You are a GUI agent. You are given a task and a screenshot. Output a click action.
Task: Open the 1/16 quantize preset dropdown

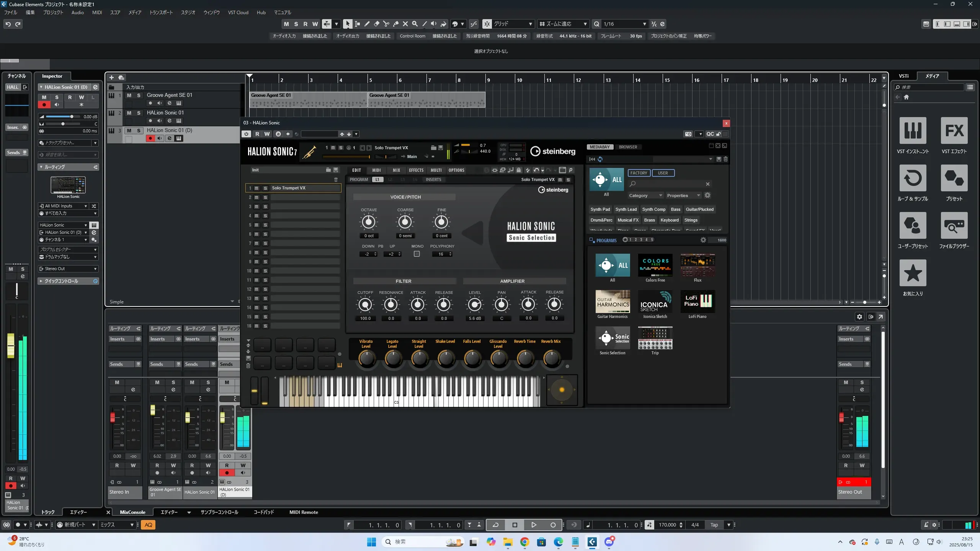click(624, 24)
